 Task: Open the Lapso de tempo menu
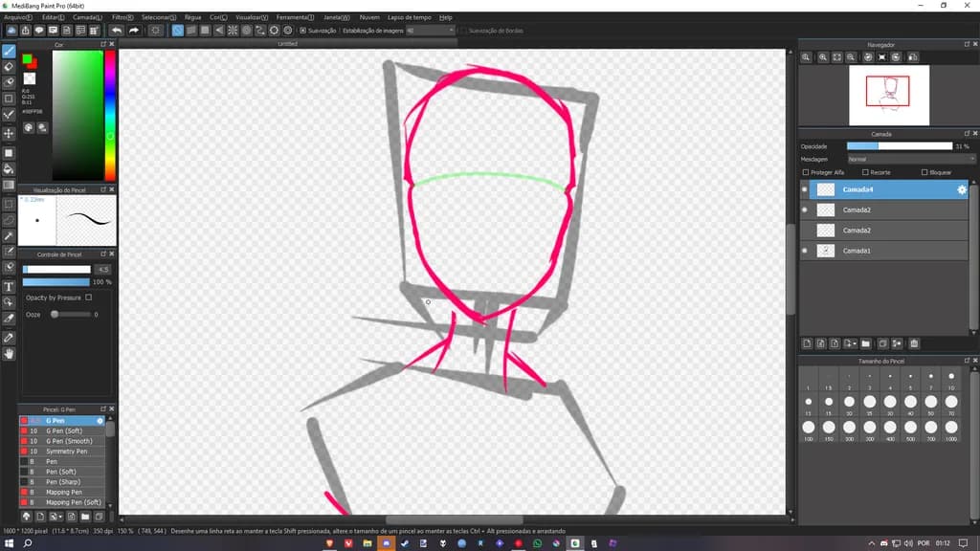click(x=410, y=17)
